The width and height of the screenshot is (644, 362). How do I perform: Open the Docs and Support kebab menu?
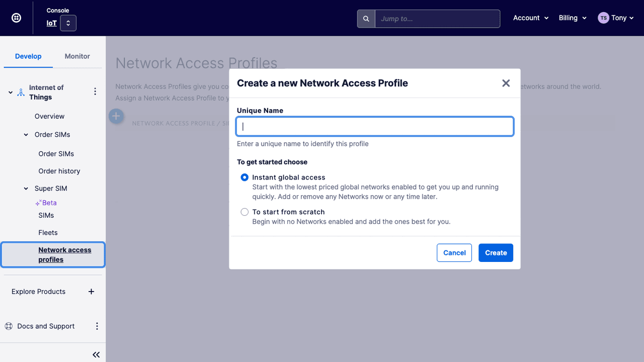coord(97,326)
